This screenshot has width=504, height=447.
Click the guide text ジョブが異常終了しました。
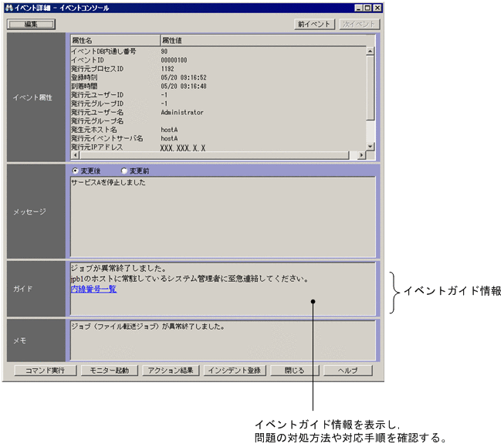coord(118,268)
